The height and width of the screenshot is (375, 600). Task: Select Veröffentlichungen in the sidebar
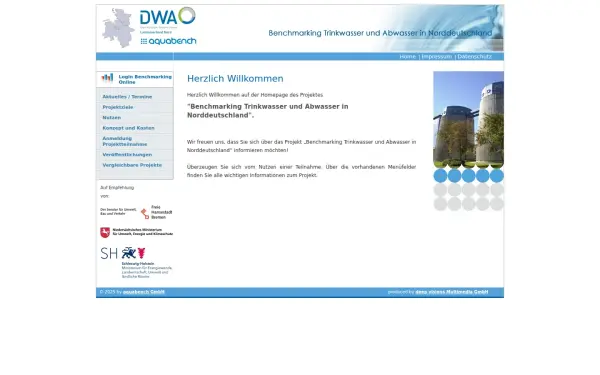[x=127, y=155]
